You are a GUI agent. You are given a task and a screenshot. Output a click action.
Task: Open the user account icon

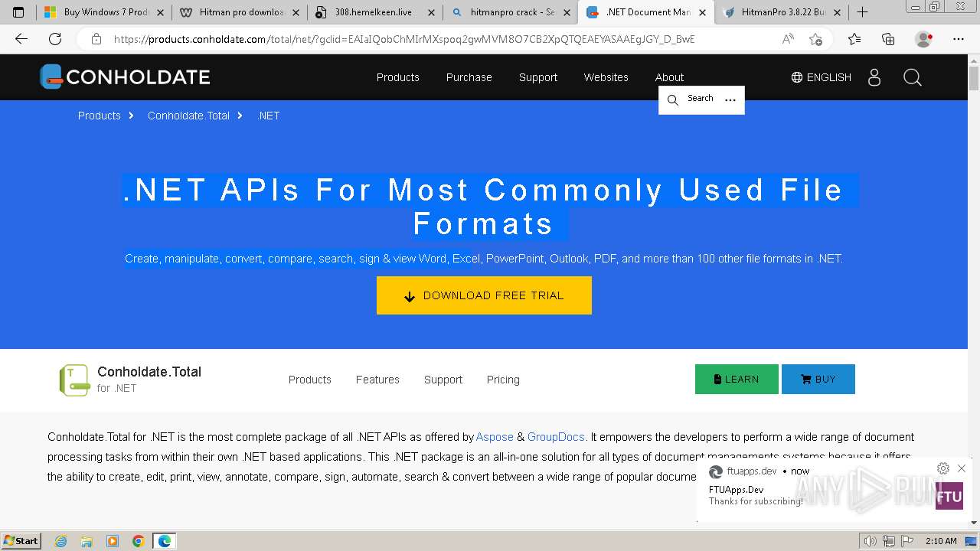pos(874,77)
